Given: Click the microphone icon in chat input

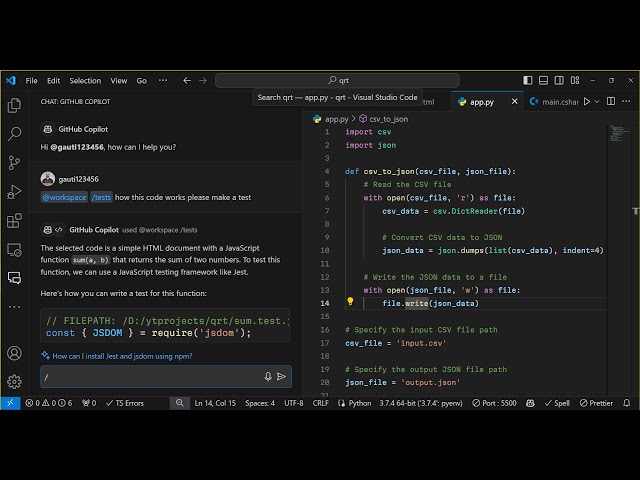Looking at the screenshot, I should (x=268, y=377).
